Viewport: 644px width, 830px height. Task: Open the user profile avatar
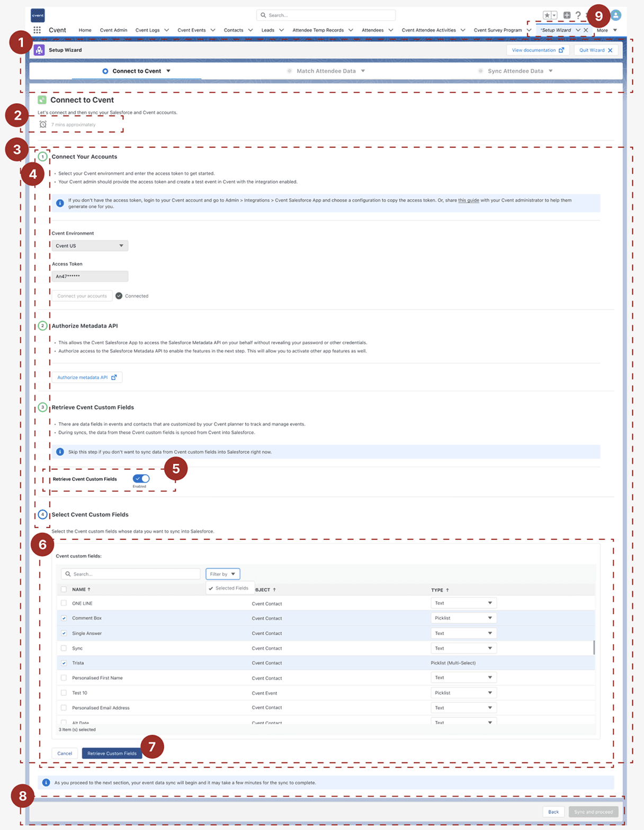(615, 15)
